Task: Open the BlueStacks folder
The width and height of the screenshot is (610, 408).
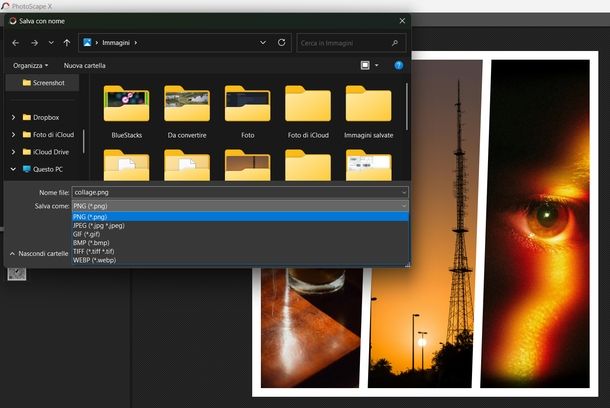Action: click(x=126, y=112)
